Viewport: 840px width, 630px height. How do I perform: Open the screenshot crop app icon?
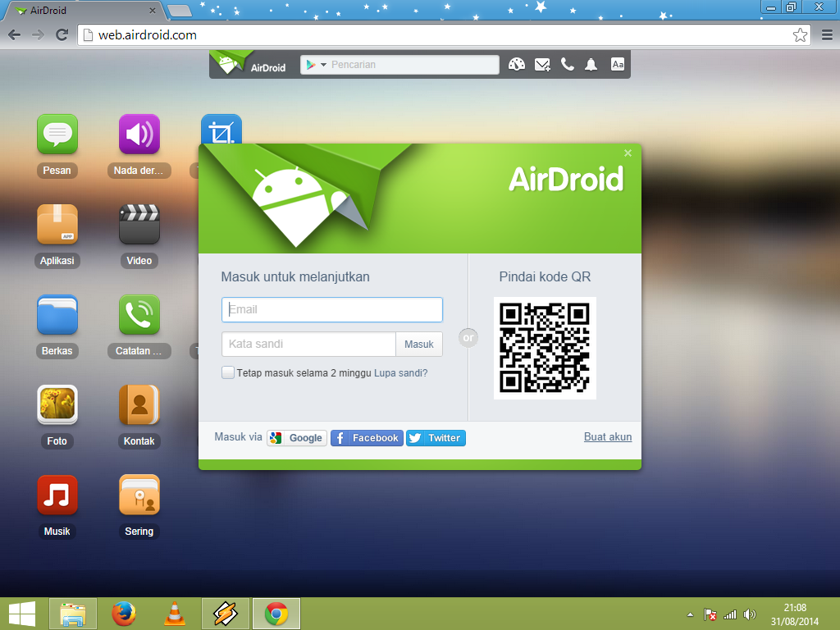[221, 129]
